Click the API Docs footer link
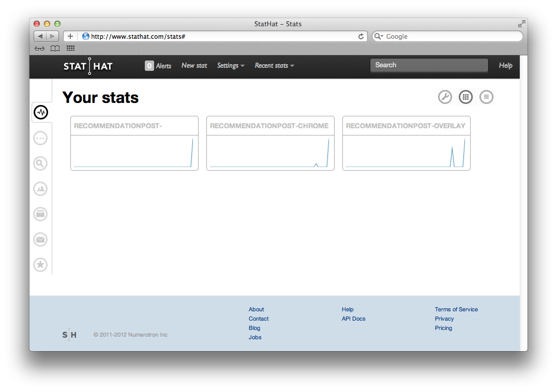This screenshot has height=392, width=557. coord(353,319)
